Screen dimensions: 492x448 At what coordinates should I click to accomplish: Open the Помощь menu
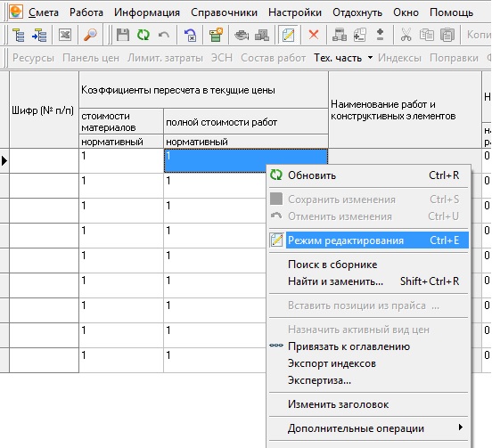[452, 12]
